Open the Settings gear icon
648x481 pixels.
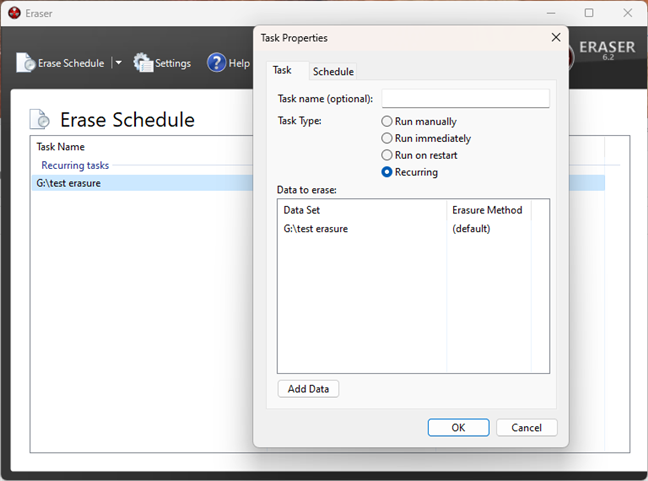(143, 63)
